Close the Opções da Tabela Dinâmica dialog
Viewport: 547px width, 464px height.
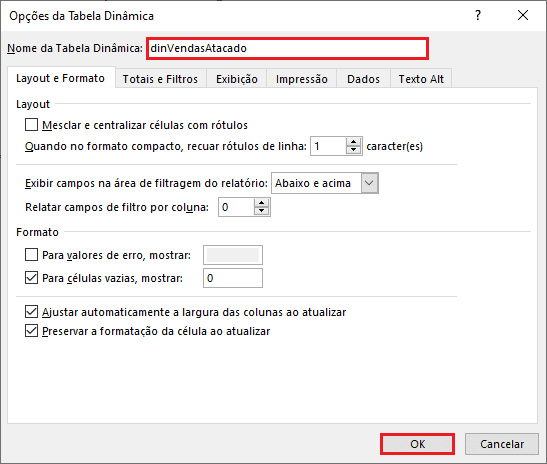pyautogui.click(x=523, y=15)
